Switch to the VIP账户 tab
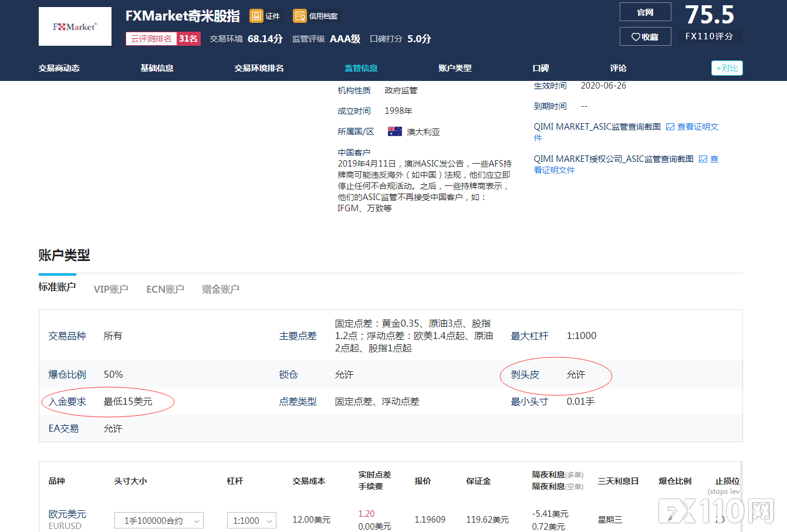The height and width of the screenshot is (532, 787). [111, 289]
